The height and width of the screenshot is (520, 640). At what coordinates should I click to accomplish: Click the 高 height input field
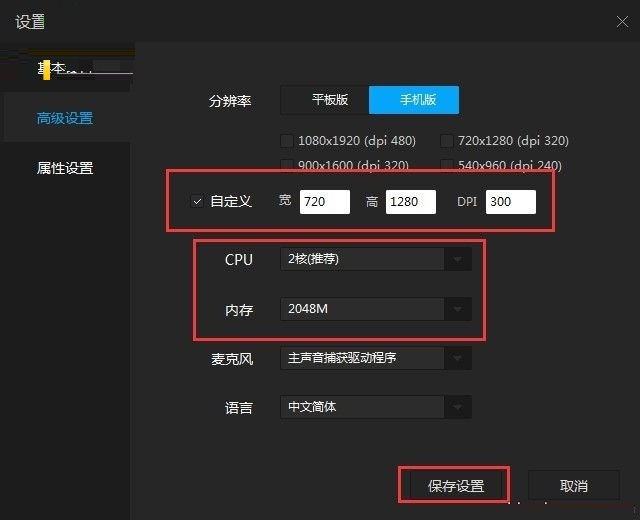tap(411, 202)
